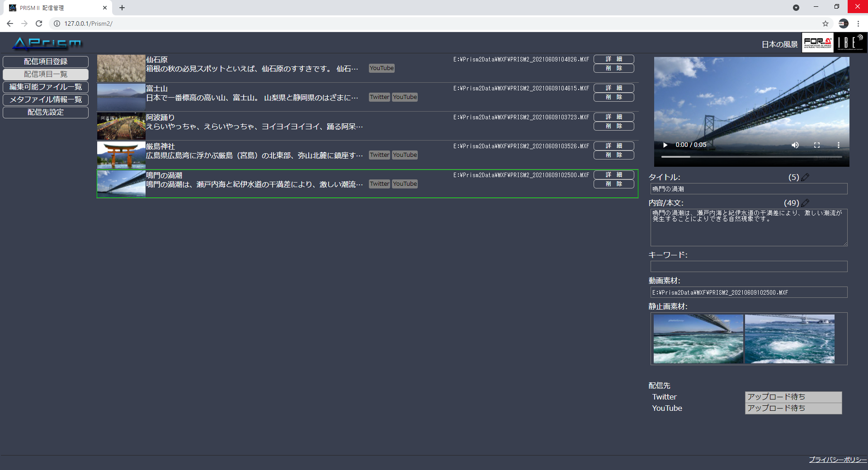Screen dimensions: 868x470
Task: Mute the video preview audio
Action: pyautogui.click(x=795, y=145)
